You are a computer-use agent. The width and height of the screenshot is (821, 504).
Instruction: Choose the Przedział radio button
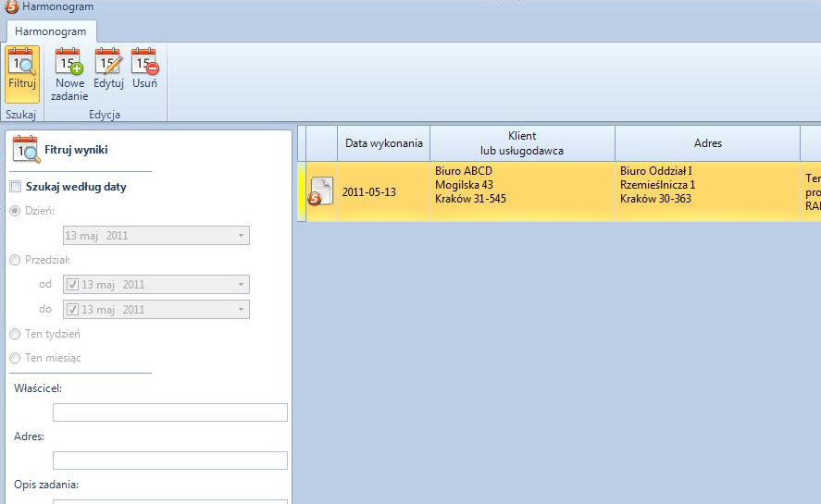(x=15, y=261)
